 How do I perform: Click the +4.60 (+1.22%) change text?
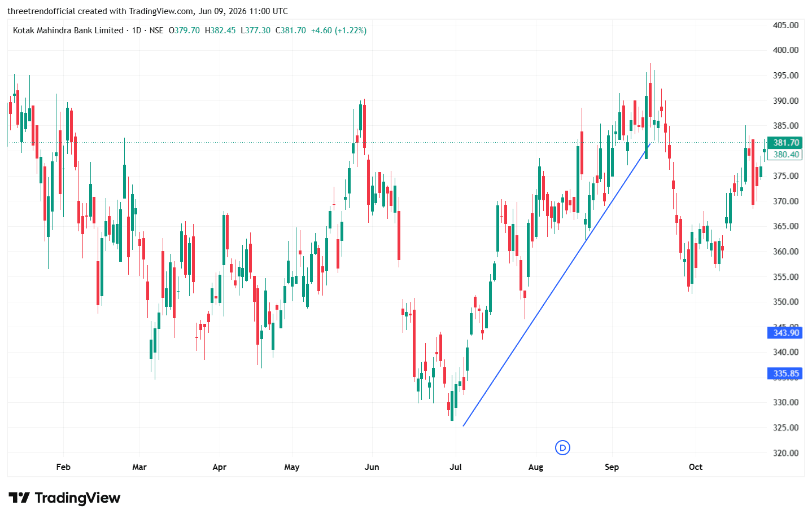(x=339, y=30)
